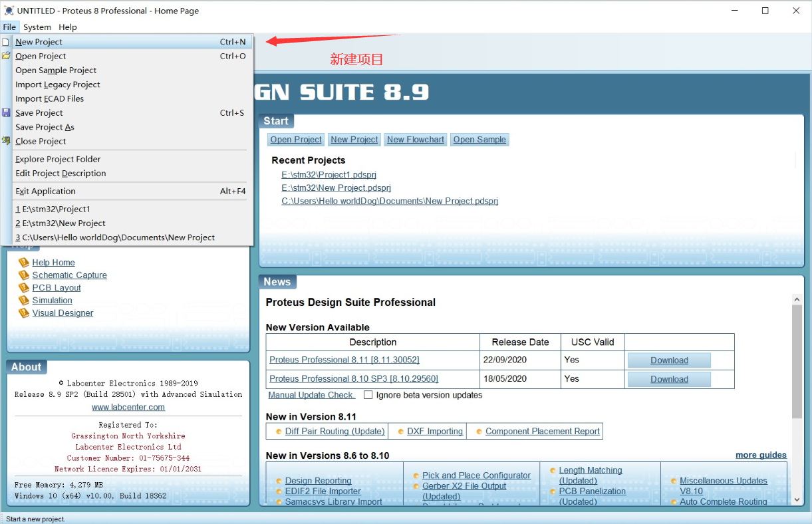Image resolution: width=812 pixels, height=524 pixels.
Task: Click the News scrollbar down arrow
Action: pyautogui.click(x=797, y=501)
